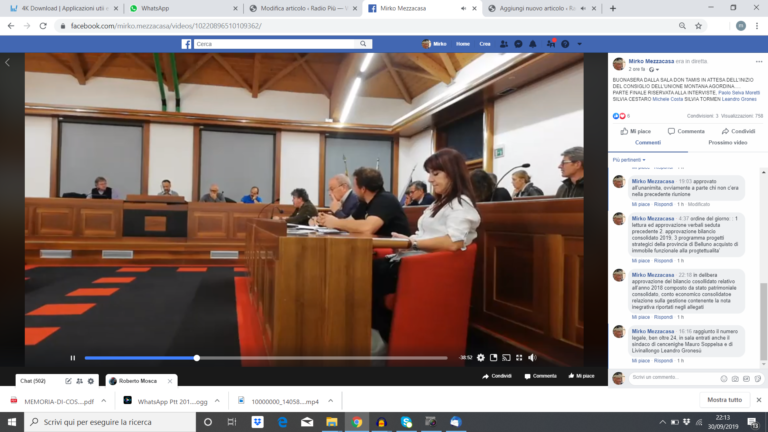Pause the live video playback

click(x=73, y=357)
